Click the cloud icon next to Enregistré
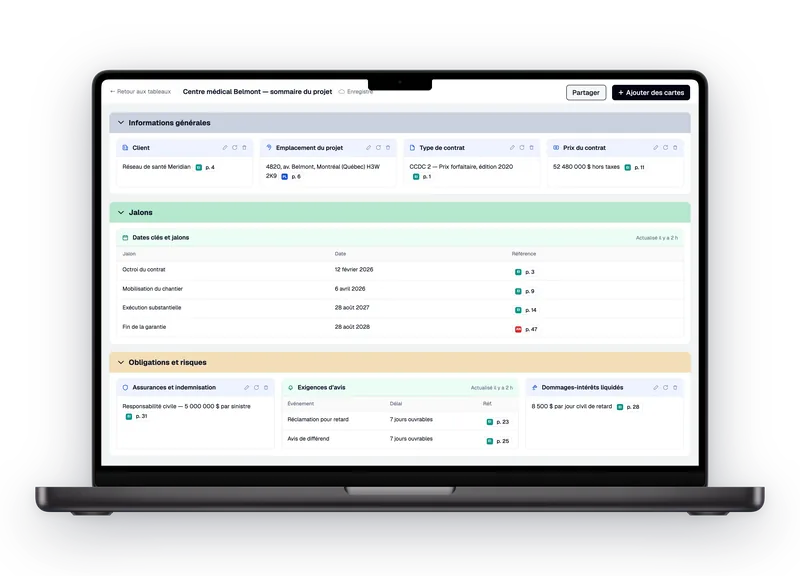 click(341, 92)
